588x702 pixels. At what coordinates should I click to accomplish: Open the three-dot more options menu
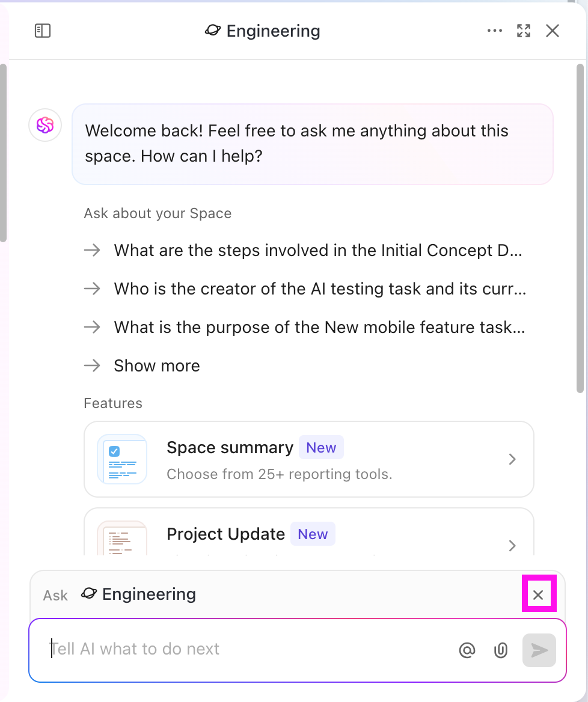pyautogui.click(x=495, y=31)
